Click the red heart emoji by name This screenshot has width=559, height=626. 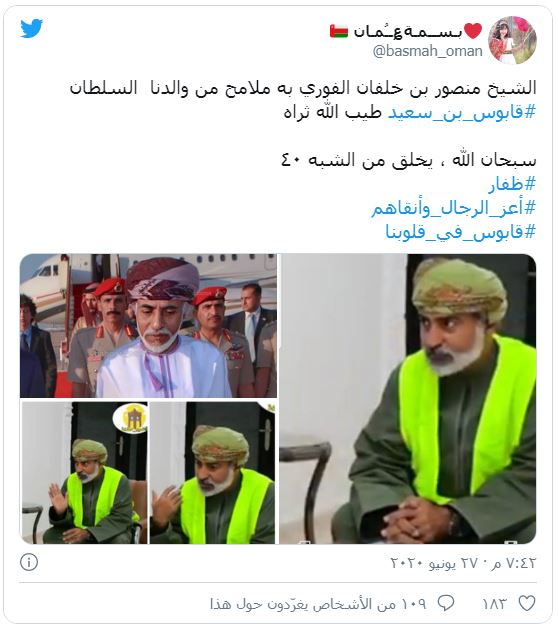coord(473,31)
